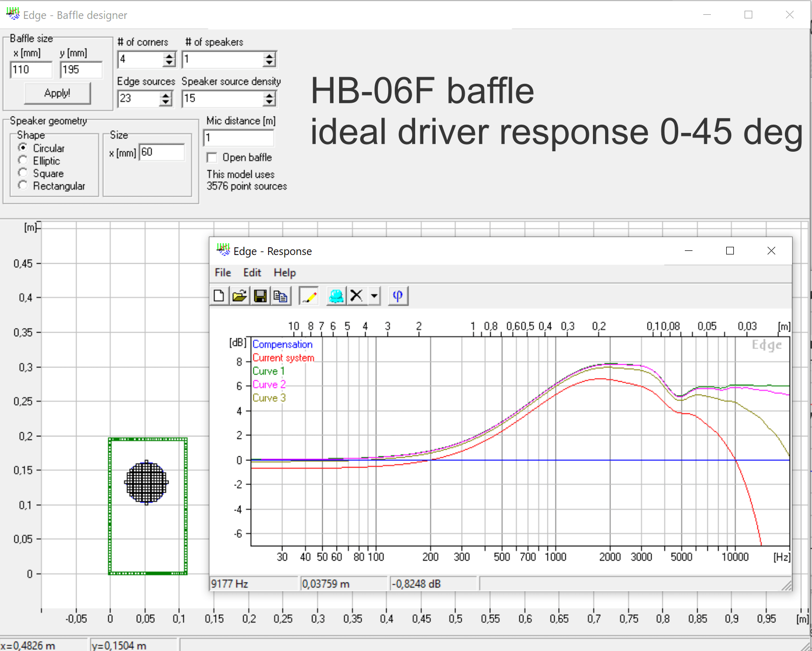Image resolution: width=812 pixels, height=651 pixels.
Task: Click the x=0,4826 m status readout
Action: click(44, 645)
